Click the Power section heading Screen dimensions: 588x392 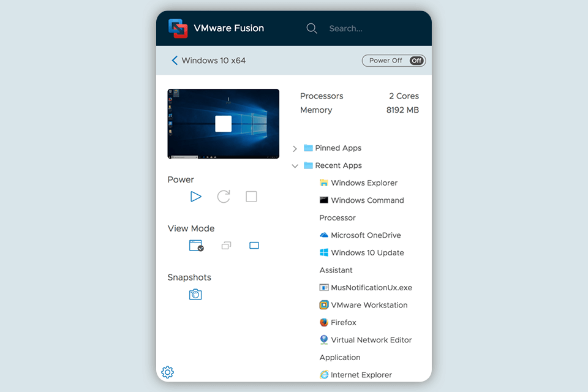[x=181, y=179]
